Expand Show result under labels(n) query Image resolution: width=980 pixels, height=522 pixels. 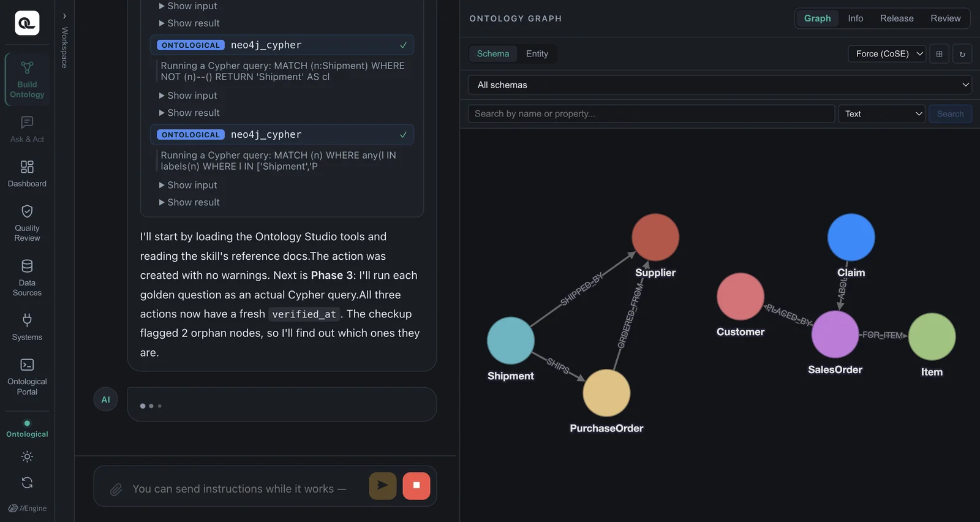point(189,202)
